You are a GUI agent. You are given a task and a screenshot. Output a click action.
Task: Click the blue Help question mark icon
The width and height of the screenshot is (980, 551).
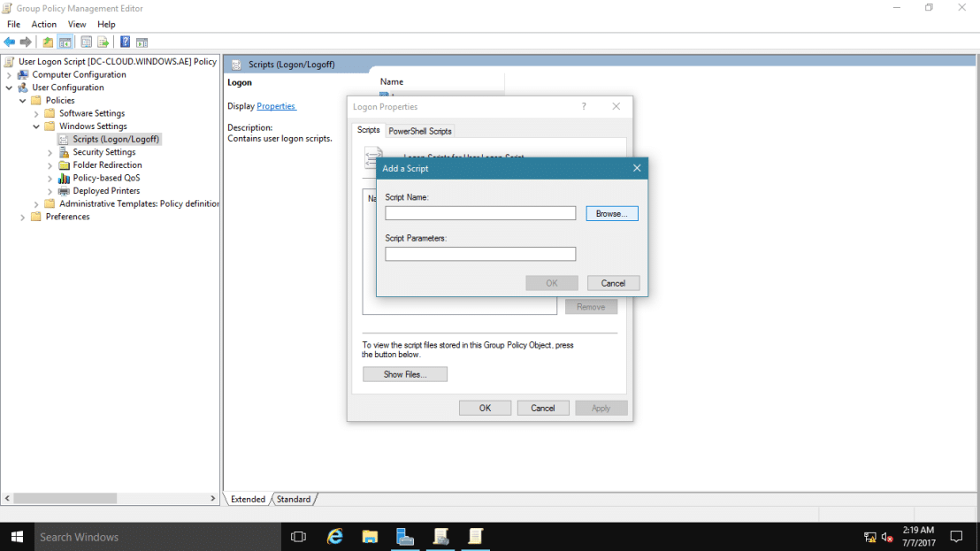[125, 42]
